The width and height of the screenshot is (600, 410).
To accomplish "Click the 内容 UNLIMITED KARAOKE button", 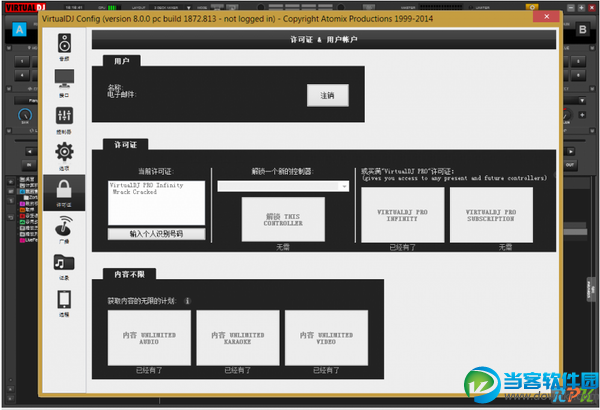I will [238, 338].
